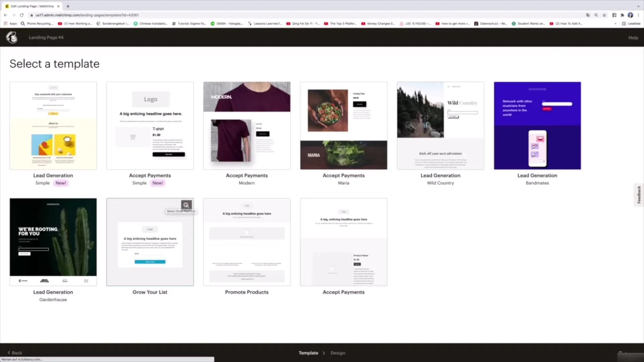Open the Feedback side tab
The width and height of the screenshot is (644, 362).
(639, 195)
